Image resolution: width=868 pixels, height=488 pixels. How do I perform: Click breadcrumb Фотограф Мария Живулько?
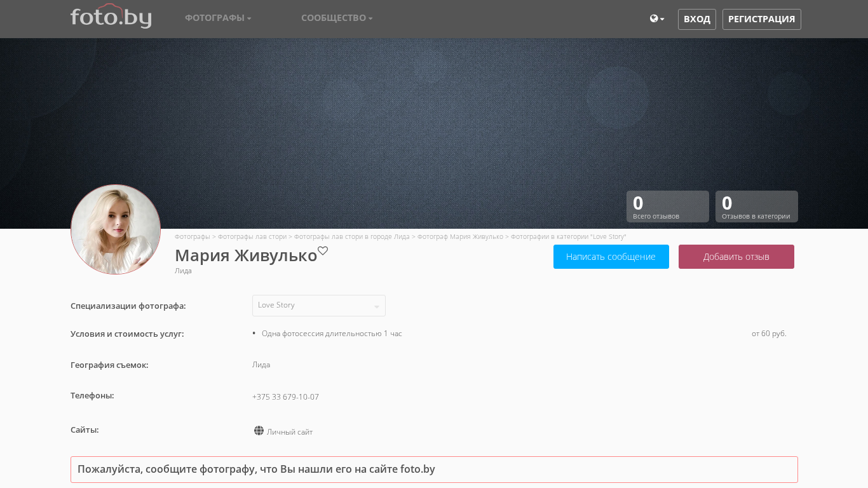[460, 237]
